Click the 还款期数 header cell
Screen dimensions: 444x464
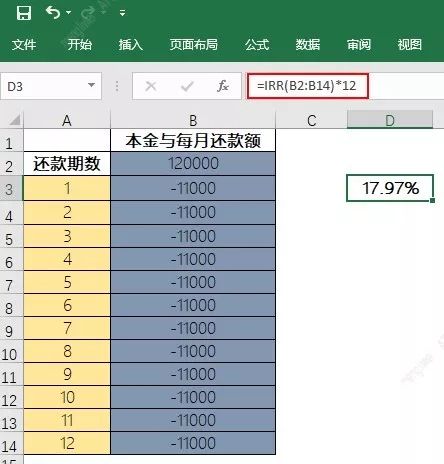(67, 163)
